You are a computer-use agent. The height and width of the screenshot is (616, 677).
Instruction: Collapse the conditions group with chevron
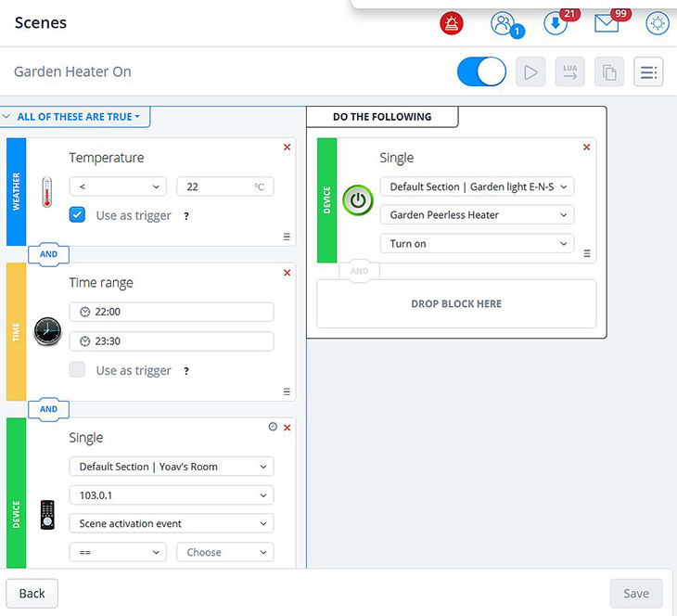pos(6,117)
